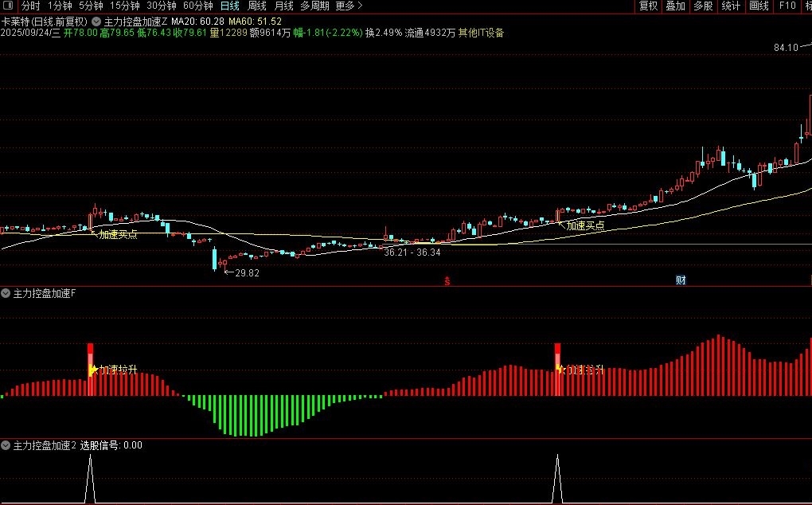Click the 36.21 - 36.34 price label
Image resolution: width=812 pixels, height=505 pixels.
pyautogui.click(x=412, y=252)
